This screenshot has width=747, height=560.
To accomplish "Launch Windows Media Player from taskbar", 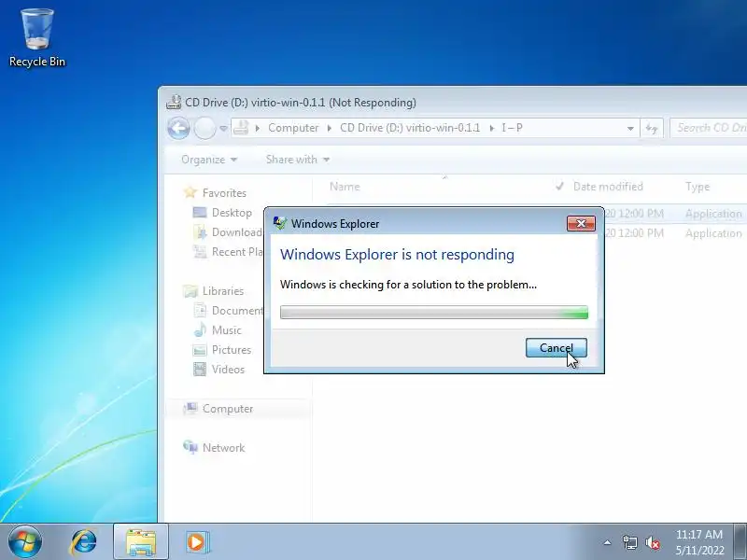I will (x=197, y=542).
